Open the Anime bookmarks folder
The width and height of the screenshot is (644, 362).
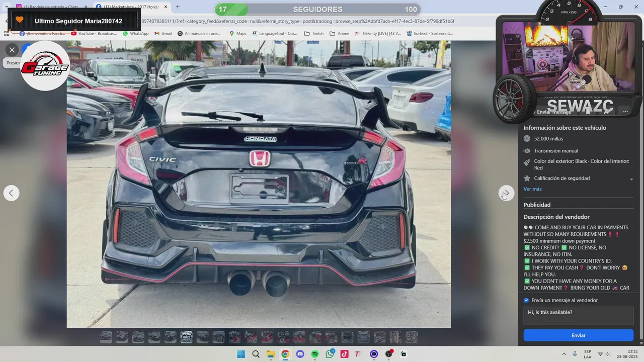coord(339,34)
